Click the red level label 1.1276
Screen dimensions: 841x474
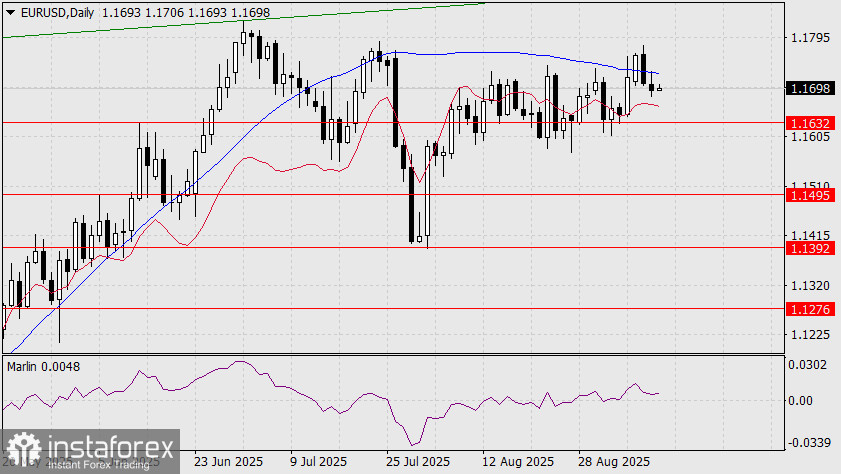(810, 309)
